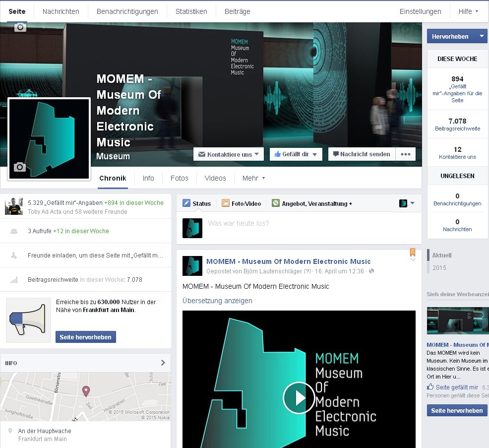Click the post reach bar chart icon

tap(14, 280)
